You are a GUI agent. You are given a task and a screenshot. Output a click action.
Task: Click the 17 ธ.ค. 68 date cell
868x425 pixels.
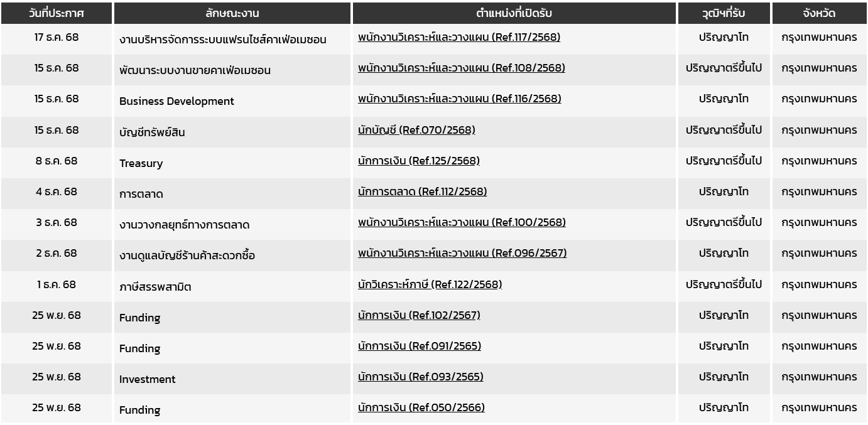pyautogui.click(x=57, y=38)
